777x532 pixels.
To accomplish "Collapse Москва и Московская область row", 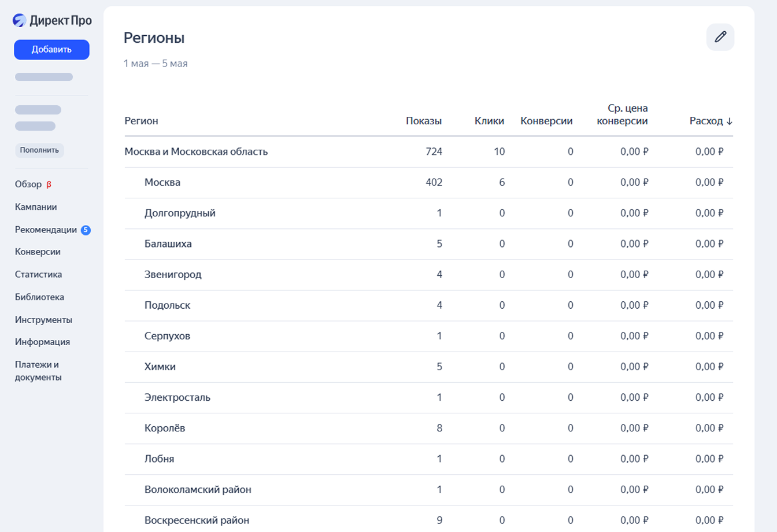I will (x=196, y=152).
